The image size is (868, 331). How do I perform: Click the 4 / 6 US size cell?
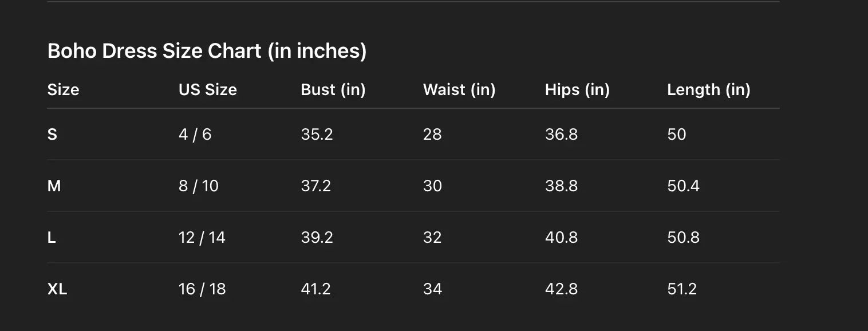[195, 134]
